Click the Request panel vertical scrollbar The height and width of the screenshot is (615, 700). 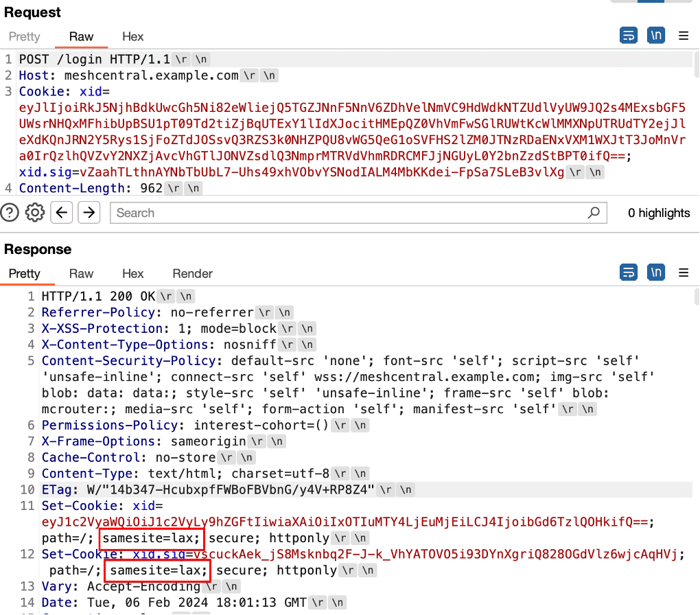pyautogui.click(x=697, y=65)
